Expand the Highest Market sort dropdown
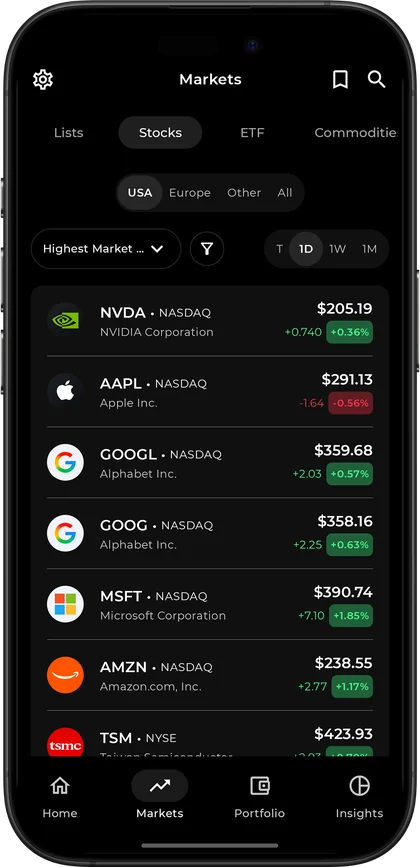The width and height of the screenshot is (420, 867). coord(106,249)
